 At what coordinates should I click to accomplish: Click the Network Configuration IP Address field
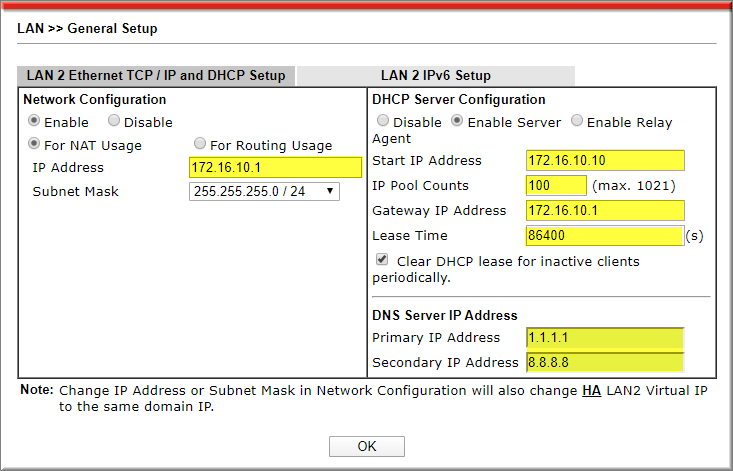click(x=275, y=167)
